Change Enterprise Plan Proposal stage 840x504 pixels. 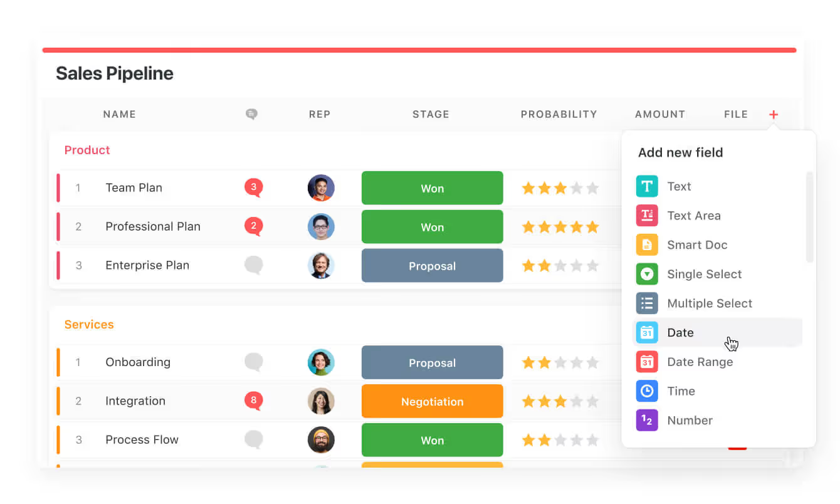432,266
